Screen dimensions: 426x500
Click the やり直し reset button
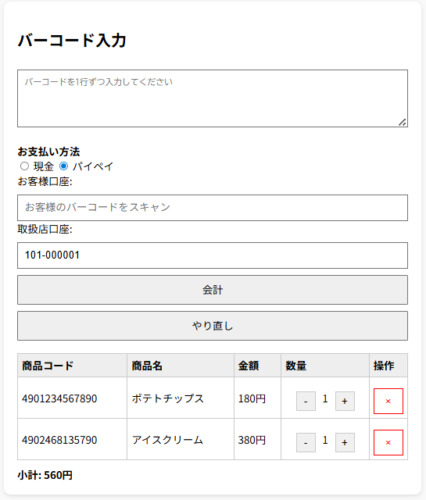(212, 326)
